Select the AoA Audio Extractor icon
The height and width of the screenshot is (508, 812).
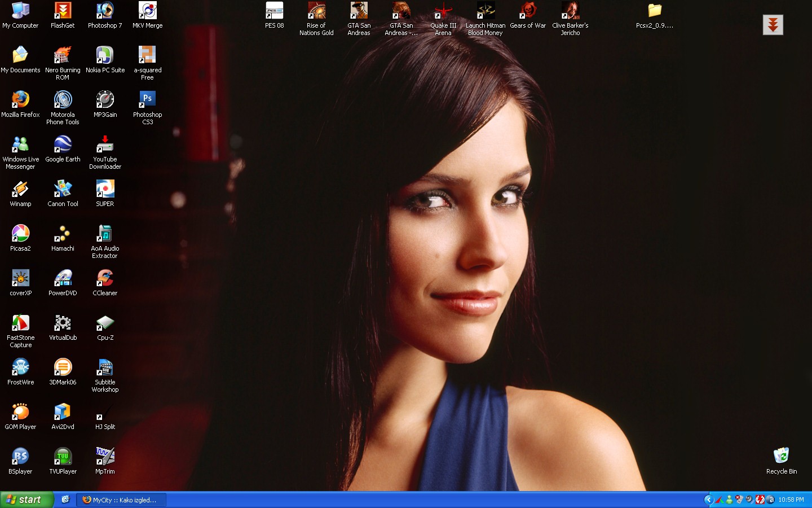(105, 242)
